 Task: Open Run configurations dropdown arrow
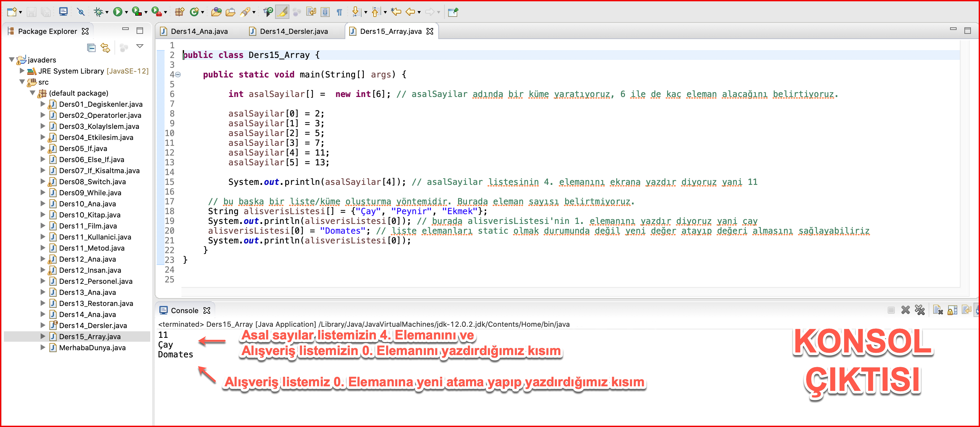point(126,13)
